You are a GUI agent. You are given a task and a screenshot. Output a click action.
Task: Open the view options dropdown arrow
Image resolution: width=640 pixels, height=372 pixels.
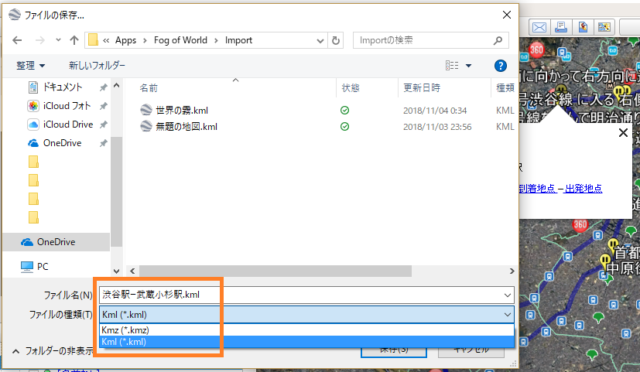(469, 66)
